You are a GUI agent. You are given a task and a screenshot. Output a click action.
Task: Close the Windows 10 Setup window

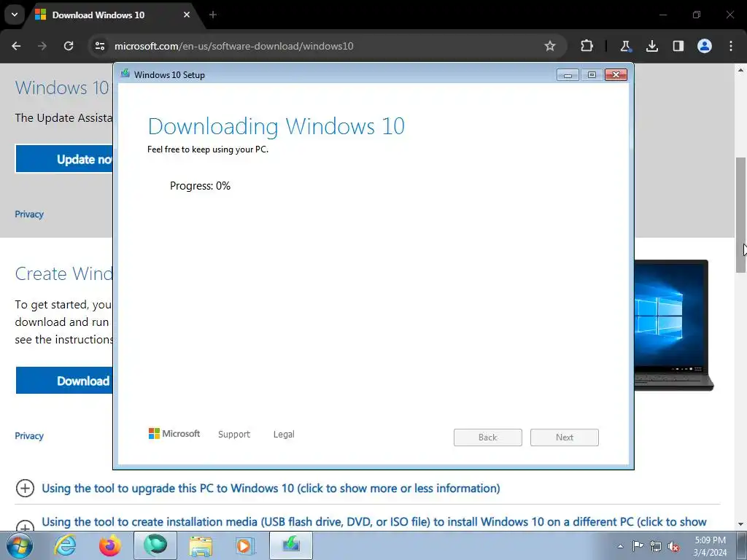click(x=616, y=75)
